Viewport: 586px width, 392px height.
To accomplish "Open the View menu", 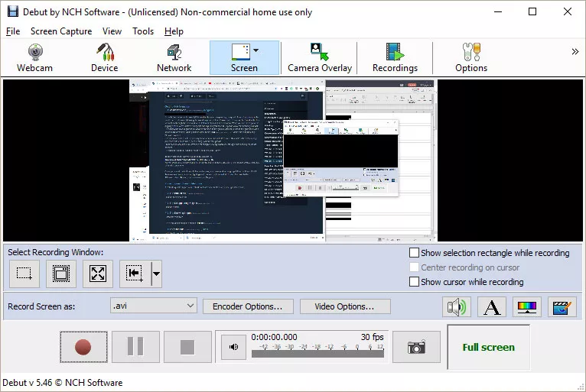I will 112,31.
